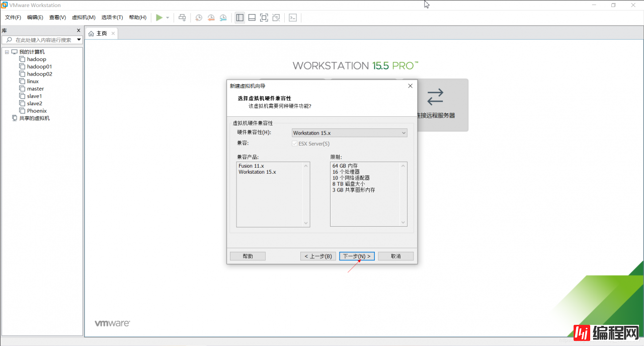Click down arrow of 限制 list scrollbar
The image size is (644, 346).
[x=403, y=223]
